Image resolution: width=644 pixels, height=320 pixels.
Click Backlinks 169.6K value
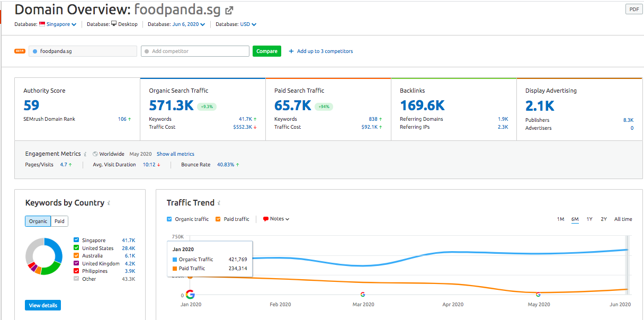pyautogui.click(x=422, y=105)
